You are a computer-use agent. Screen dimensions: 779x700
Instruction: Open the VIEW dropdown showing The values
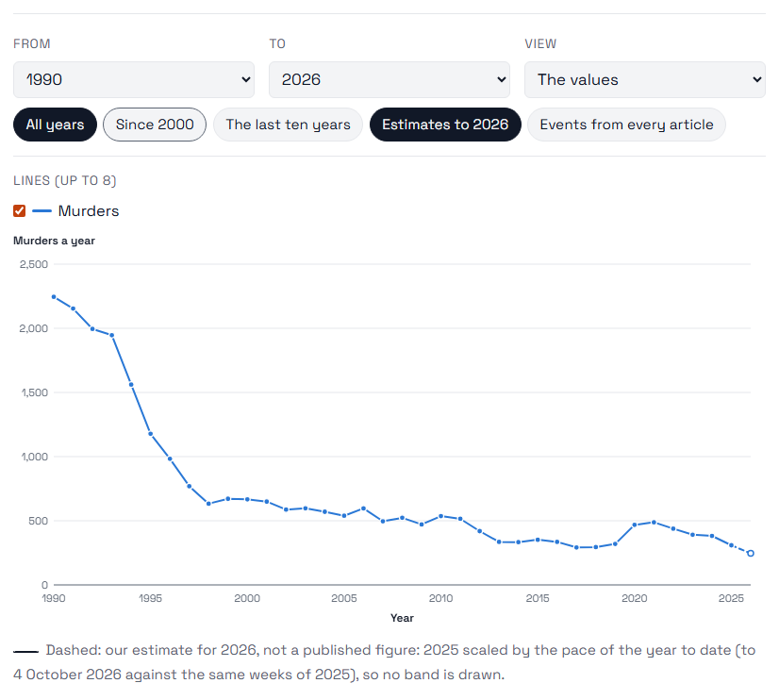pyautogui.click(x=645, y=79)
